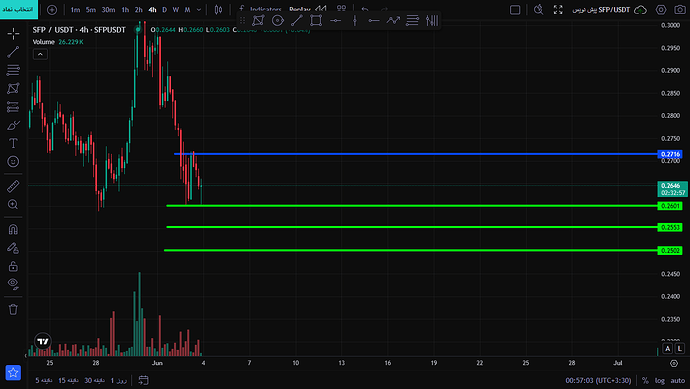Switch to monthly M timeframe
Image resolution: width=690 pixels, height=389 pixels.
click(x=187, y=10)
